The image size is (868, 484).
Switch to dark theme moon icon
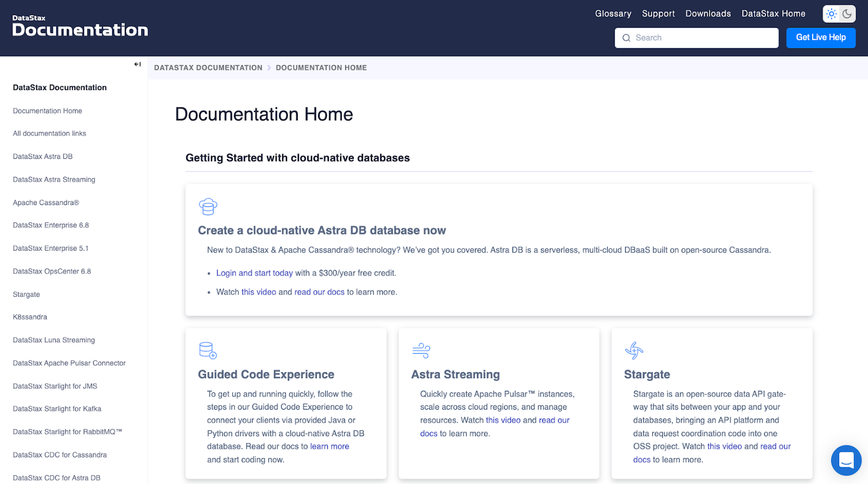pyautogui.click(x=847, y=14)
